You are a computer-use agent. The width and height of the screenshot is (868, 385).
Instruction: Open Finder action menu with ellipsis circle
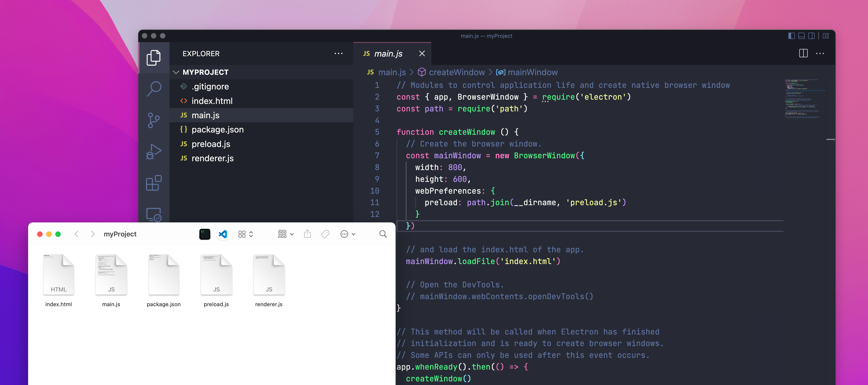pyautogui.click(x=348, y=234)
